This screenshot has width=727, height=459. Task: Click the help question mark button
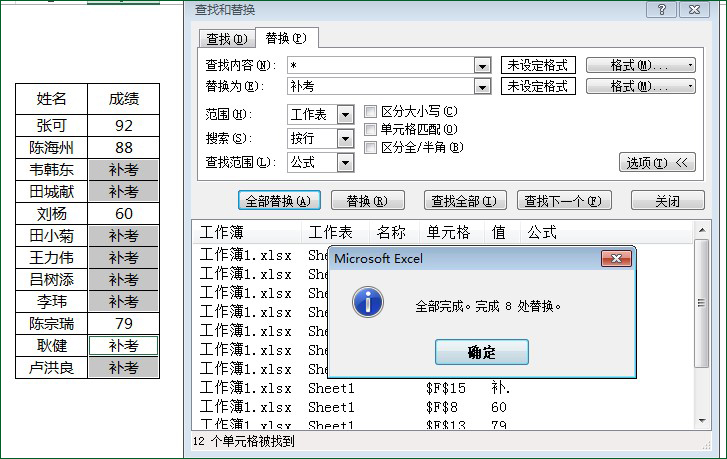pyautogui.click(x=661, y=9)
